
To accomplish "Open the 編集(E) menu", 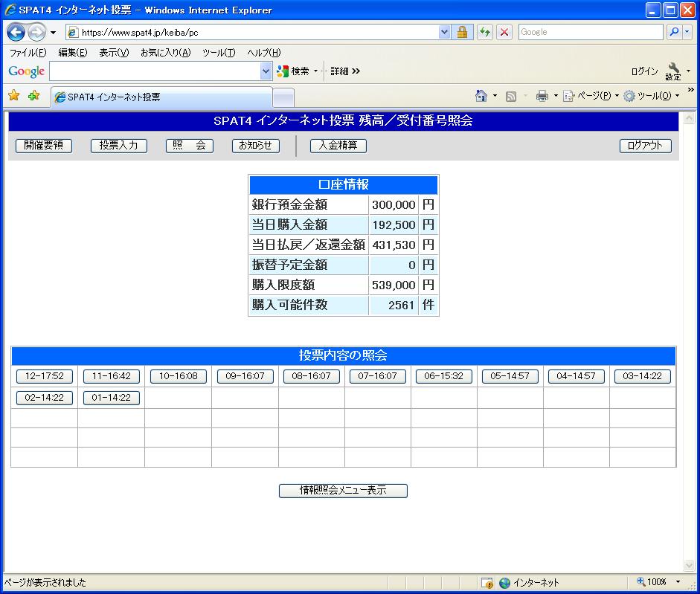I will [x=73, y=53].
